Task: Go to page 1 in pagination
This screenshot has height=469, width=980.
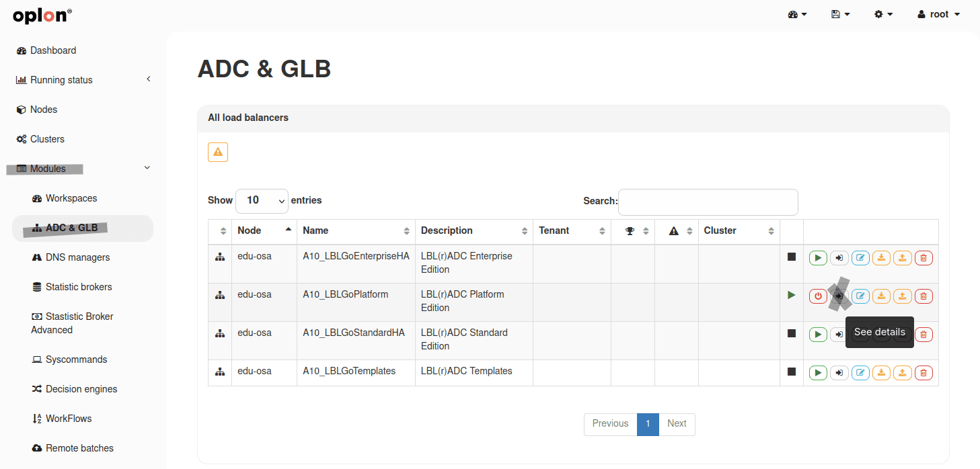Action: [648, 424]
